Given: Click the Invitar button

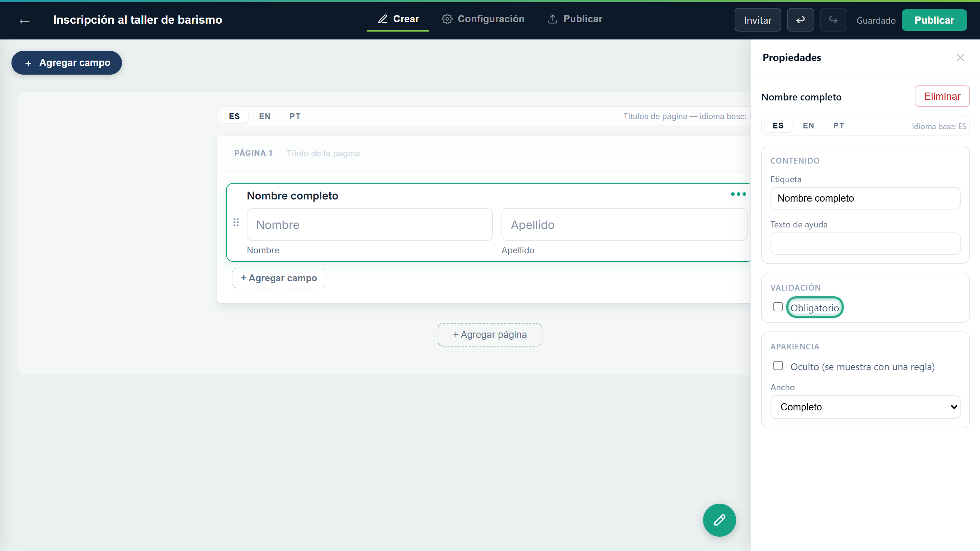Looking at the screenshot, I should (758, 20).
